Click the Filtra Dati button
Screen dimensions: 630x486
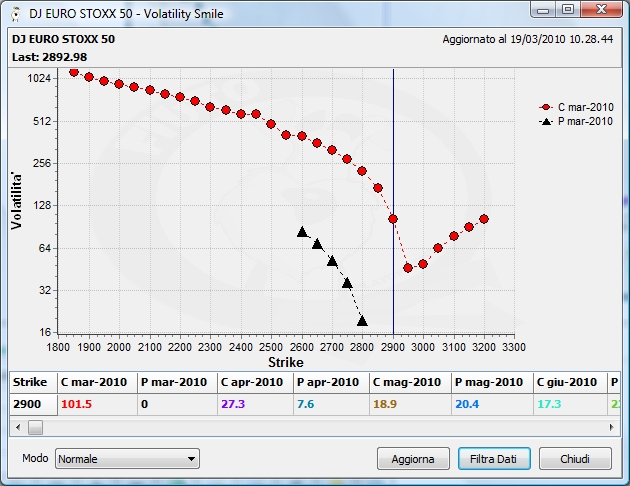pyautogui.click(x=494, y=459)
